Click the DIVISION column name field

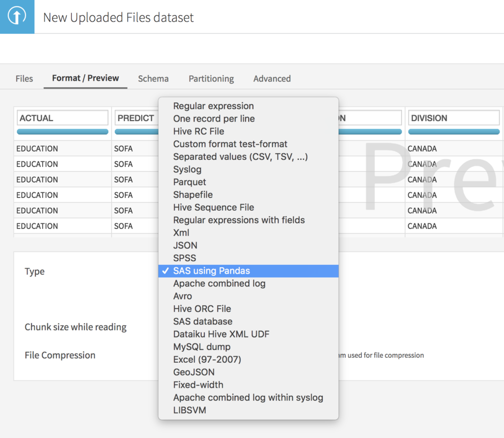pos(453,118)
